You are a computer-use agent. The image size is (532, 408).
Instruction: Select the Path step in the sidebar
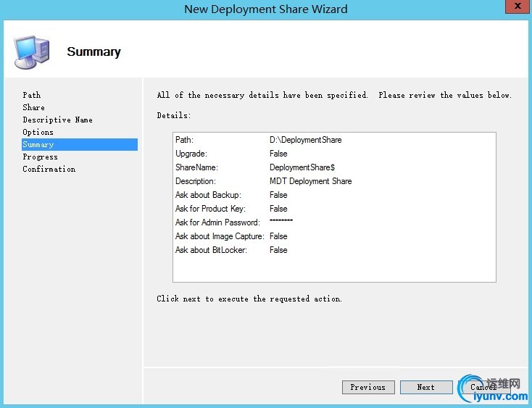(x=32, y=95)
